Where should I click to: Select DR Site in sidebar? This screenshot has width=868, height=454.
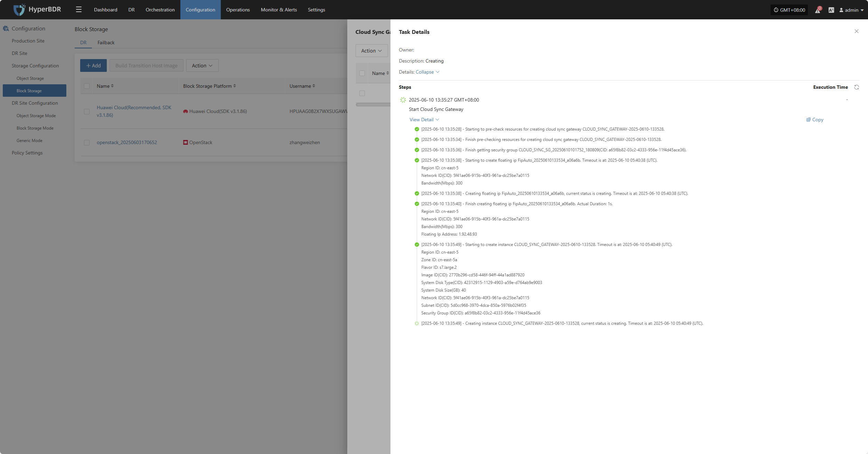[x=19, y=53]
